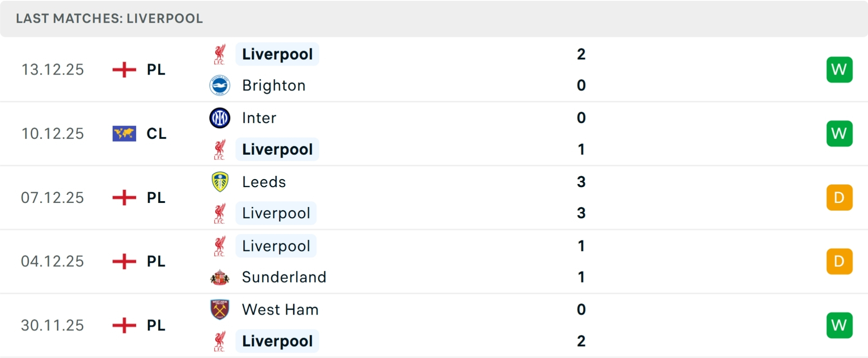The width and height of the screenshot is (868, 358).
Task: Click the England flag on the 04.12.25 row
Action: (123, 261)
